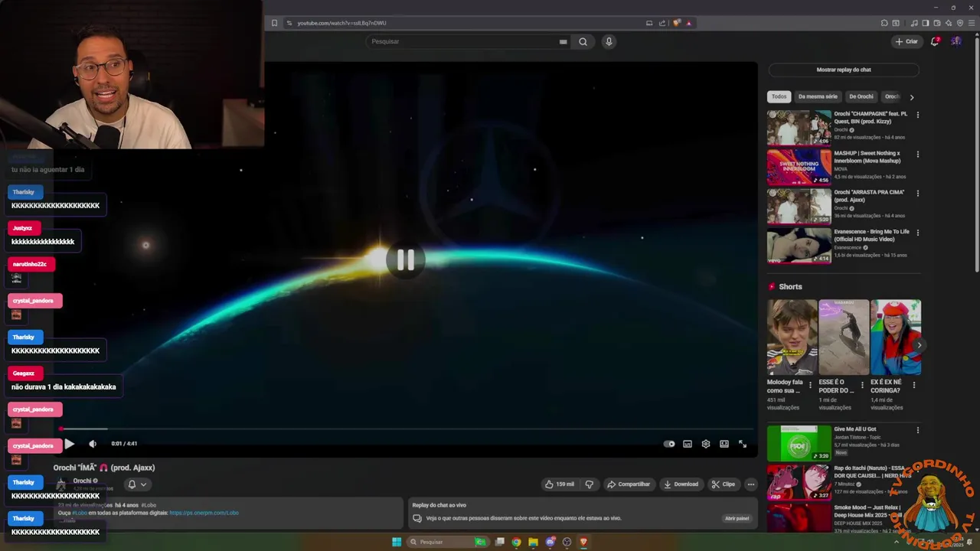Click the Download button below the video

click(x=681, y=484)
